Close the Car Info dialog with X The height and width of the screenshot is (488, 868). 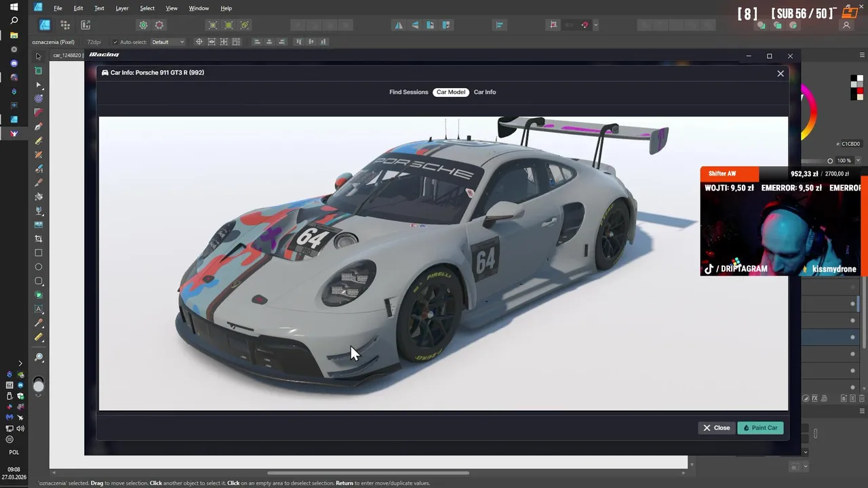[x=781, y=73]
